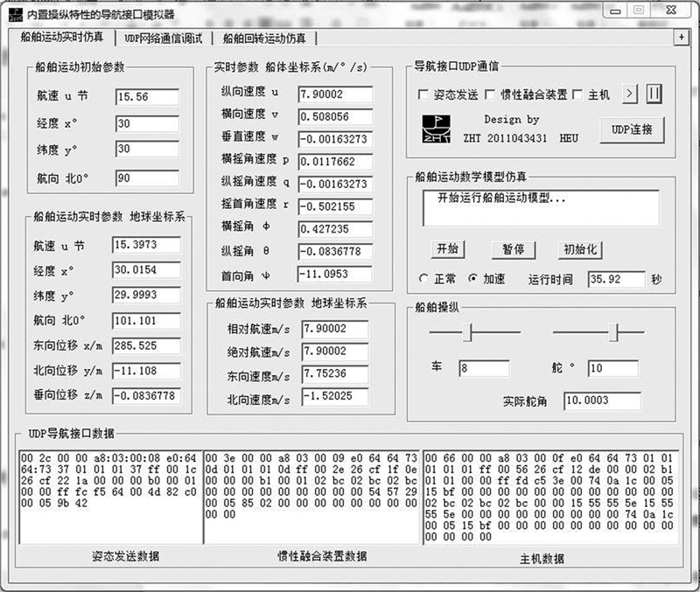Enable the 惯性融合装置 checkbox
Viewport: 700px width, 592px height.
coord(489,94)
